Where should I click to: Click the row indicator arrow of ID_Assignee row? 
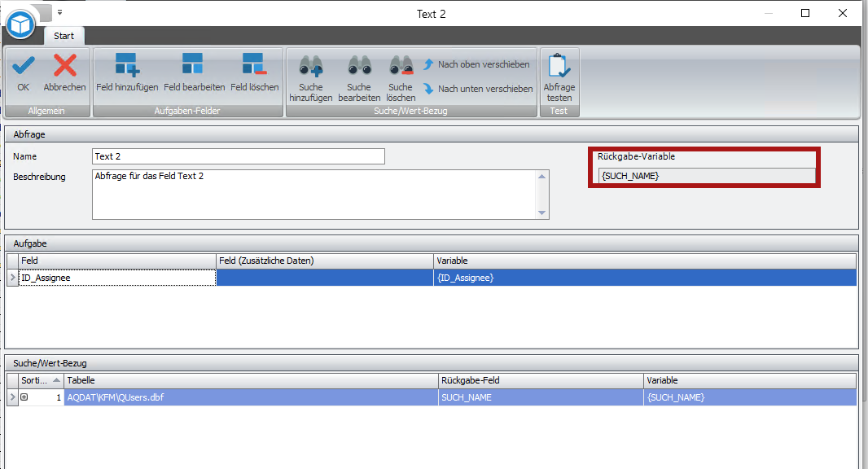tap(13, 278)
